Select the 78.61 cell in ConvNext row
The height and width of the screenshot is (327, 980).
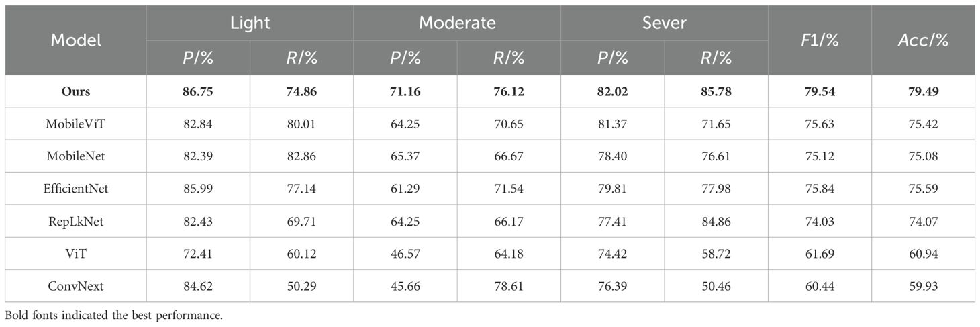tap(509, 286)
